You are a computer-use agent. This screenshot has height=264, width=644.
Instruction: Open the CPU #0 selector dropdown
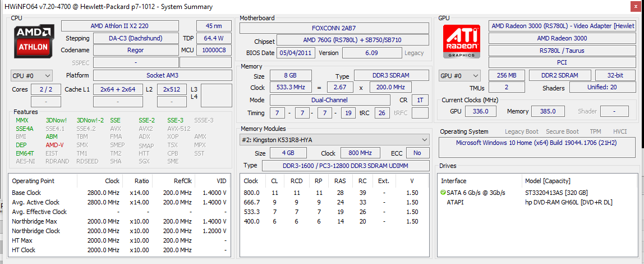31,76
